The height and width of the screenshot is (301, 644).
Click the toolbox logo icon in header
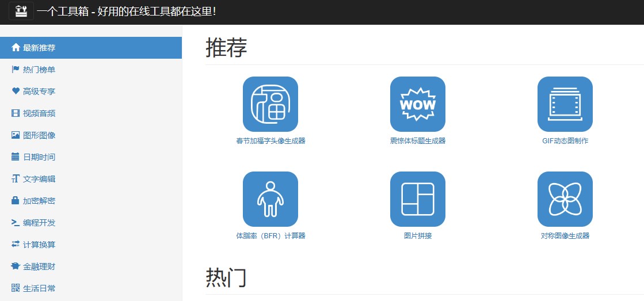pyautogui.click(x=21, y=11)
